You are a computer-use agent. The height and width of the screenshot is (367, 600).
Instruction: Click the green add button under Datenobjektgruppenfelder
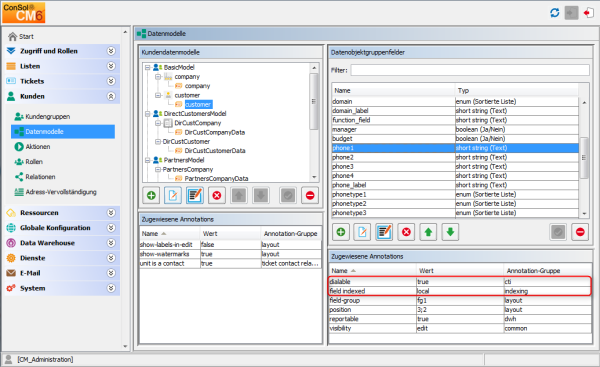coord(341,232)
